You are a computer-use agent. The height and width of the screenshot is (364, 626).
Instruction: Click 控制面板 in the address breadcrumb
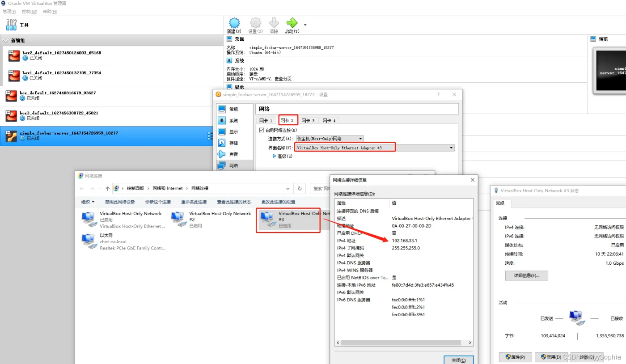[135, 188]
